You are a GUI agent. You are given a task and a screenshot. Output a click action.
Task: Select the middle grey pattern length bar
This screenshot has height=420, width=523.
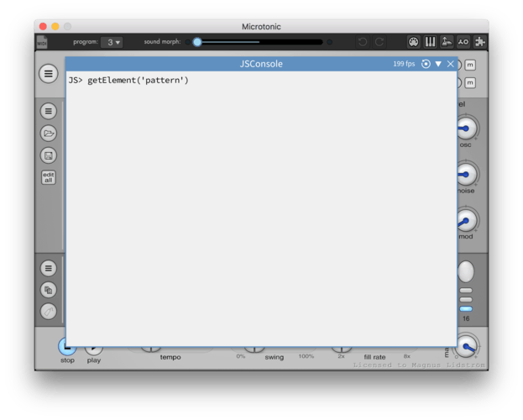[466, 300]
